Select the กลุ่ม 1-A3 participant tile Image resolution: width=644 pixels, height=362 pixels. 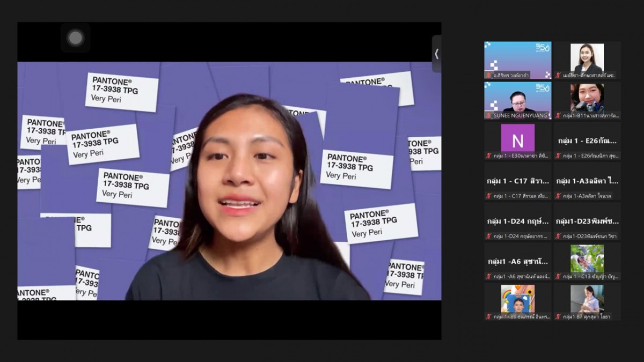587,181
